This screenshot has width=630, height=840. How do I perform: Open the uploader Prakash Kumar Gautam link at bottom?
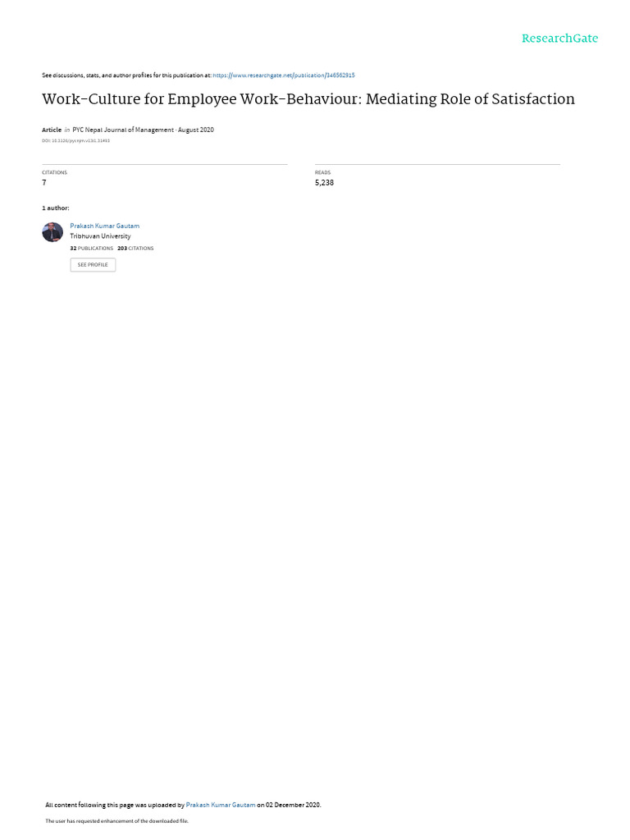(220, 805)
